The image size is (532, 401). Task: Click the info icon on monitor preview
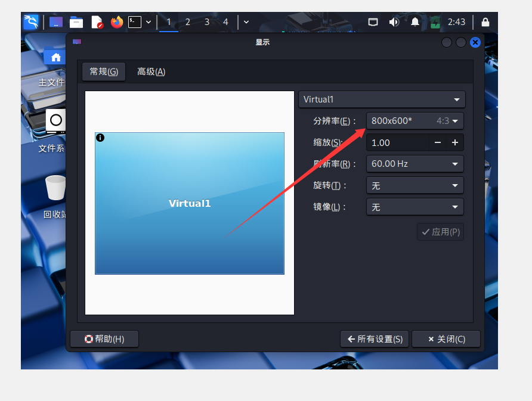100,138
